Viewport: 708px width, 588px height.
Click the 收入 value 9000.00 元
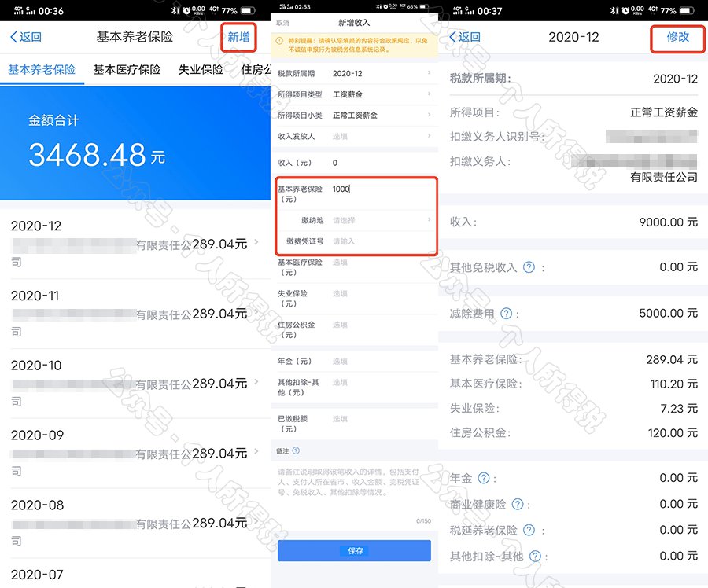668,222
